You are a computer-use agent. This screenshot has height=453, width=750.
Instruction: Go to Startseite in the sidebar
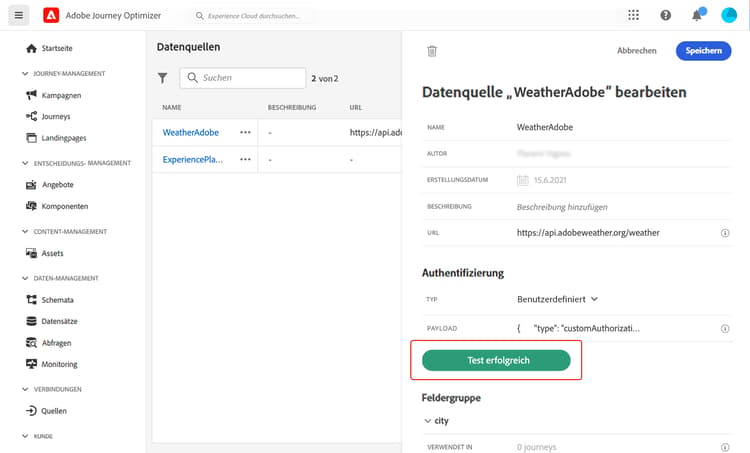[x=50, y=48]
